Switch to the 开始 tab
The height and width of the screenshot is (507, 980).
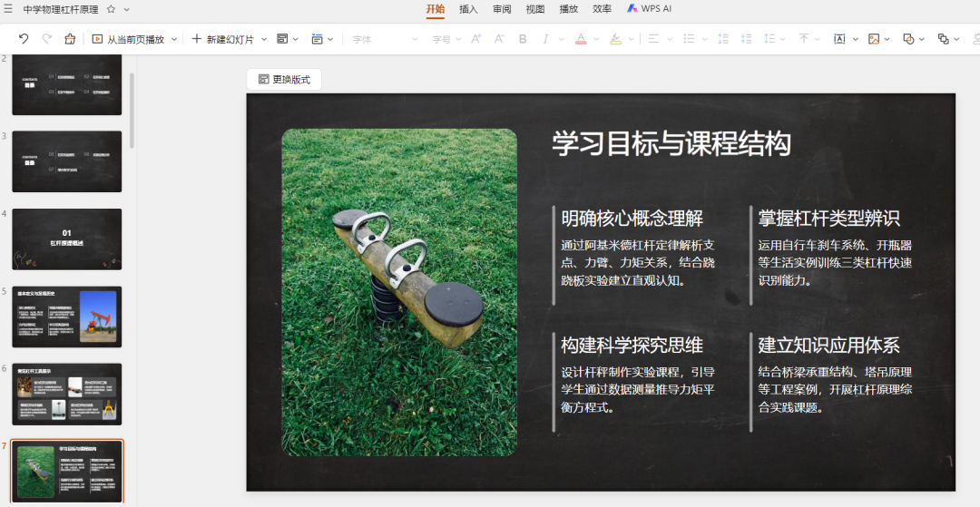coord(435,9)
